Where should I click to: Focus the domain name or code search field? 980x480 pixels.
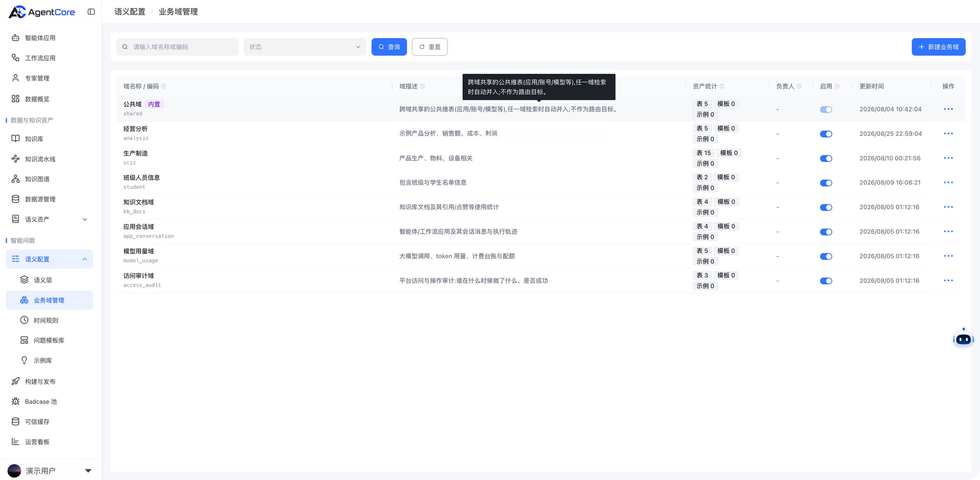(x=177, y=47)
